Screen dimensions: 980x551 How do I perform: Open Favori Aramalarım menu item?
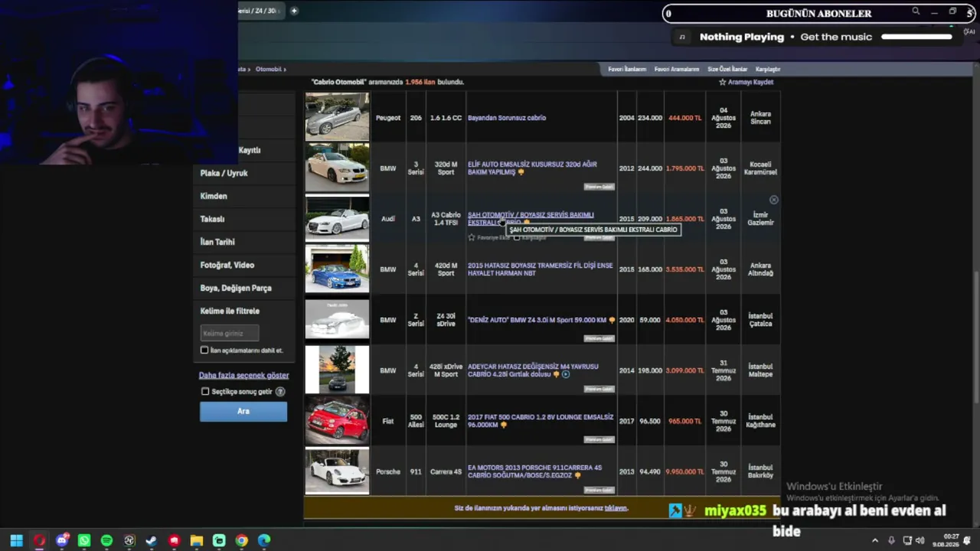click(x=677, y=69)
